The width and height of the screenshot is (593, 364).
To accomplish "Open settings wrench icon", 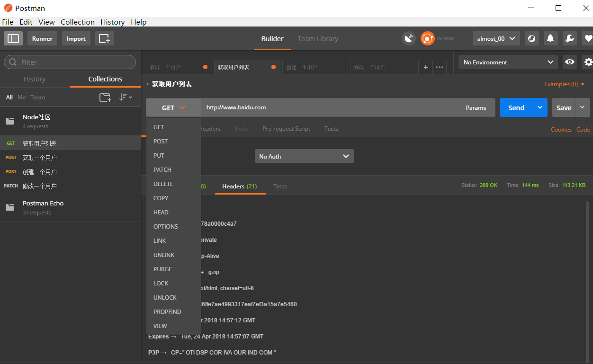I will tap(569, 38).
